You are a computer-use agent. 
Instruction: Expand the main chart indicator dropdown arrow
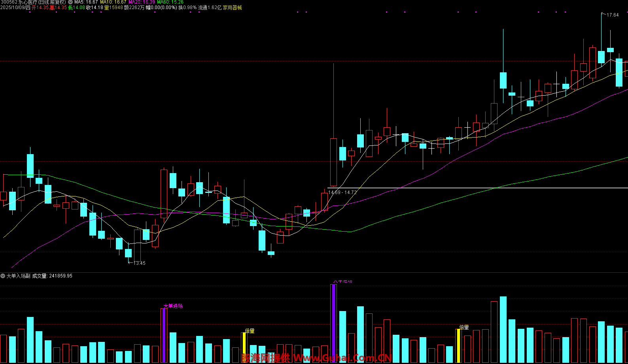click(x=70, y=2)
